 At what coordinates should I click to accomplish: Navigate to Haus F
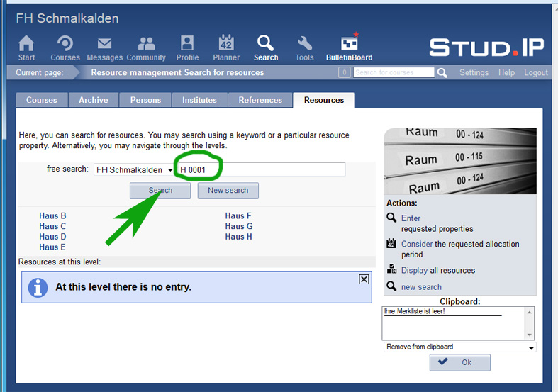click(238, 216)
